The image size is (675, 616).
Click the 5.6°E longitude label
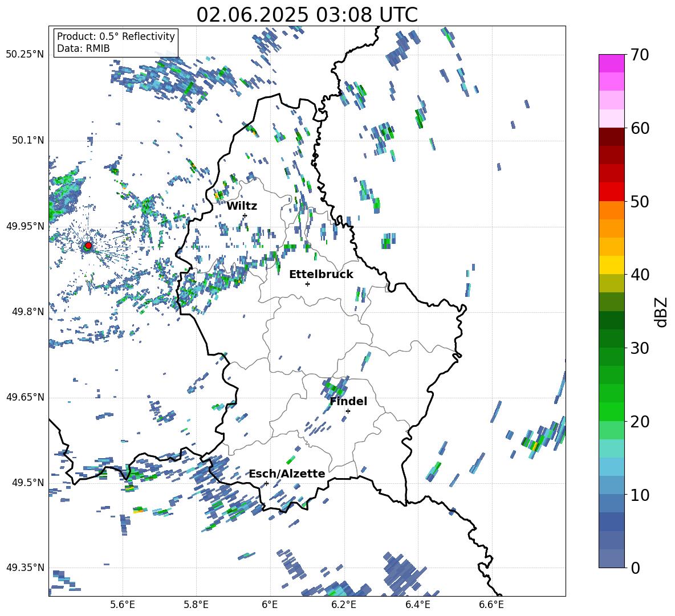click(x=123, y=605)
